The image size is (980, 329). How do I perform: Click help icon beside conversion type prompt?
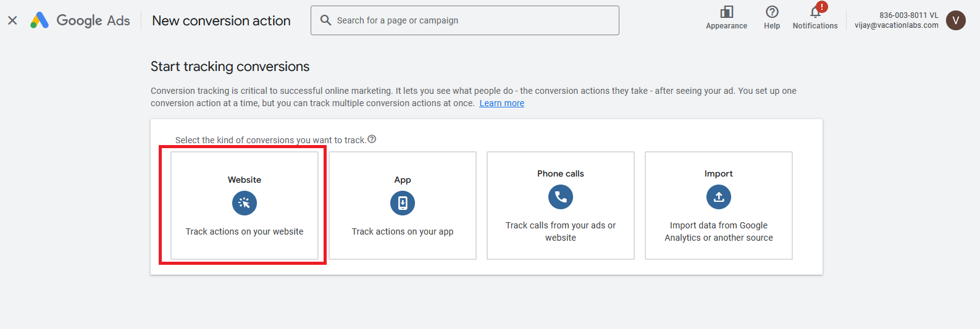click(372, 140)
